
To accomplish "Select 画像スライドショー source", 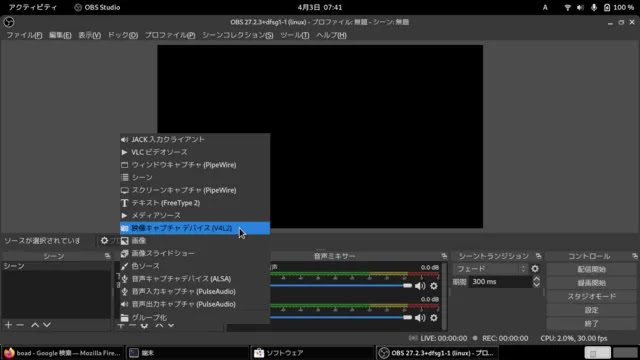I will 195,253.
